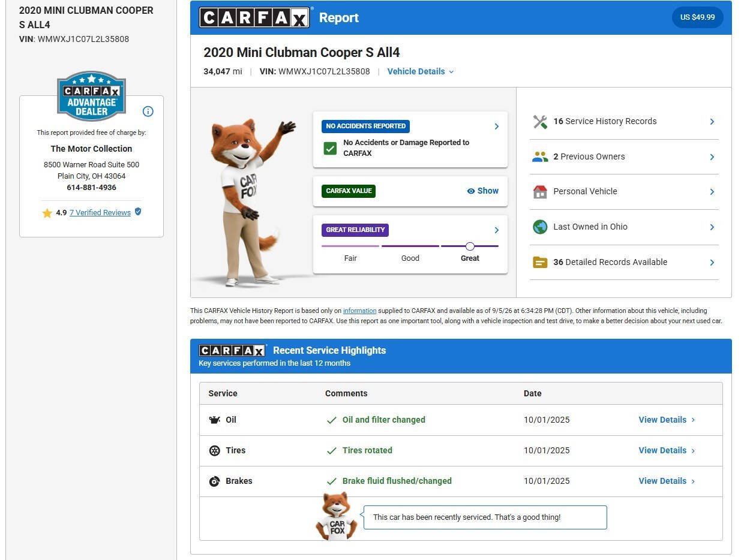This screenshot has width=741, height=560.
Task: Open the Previous Owners chevron
Action: 712,157
